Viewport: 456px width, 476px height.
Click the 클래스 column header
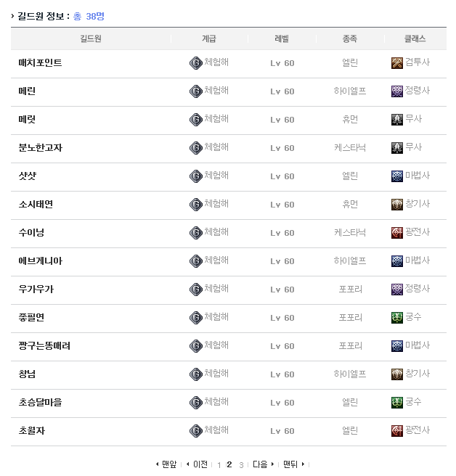[415, 38]
